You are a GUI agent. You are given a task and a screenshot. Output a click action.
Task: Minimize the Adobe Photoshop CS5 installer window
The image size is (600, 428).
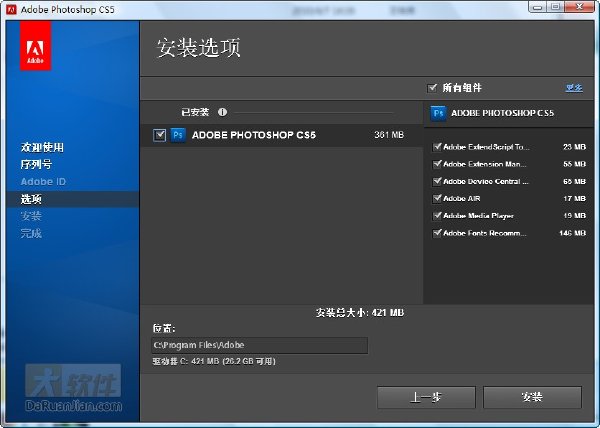coord(537,7)
